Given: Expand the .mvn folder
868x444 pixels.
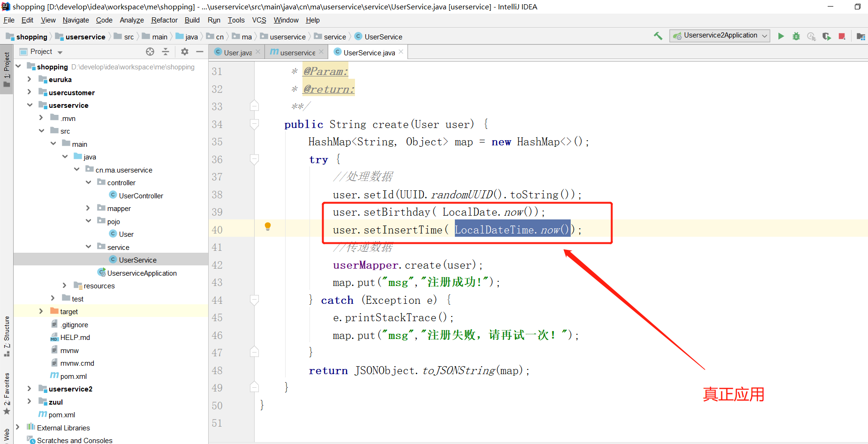Looking at the screenshot, I should [x=41, y=118].
